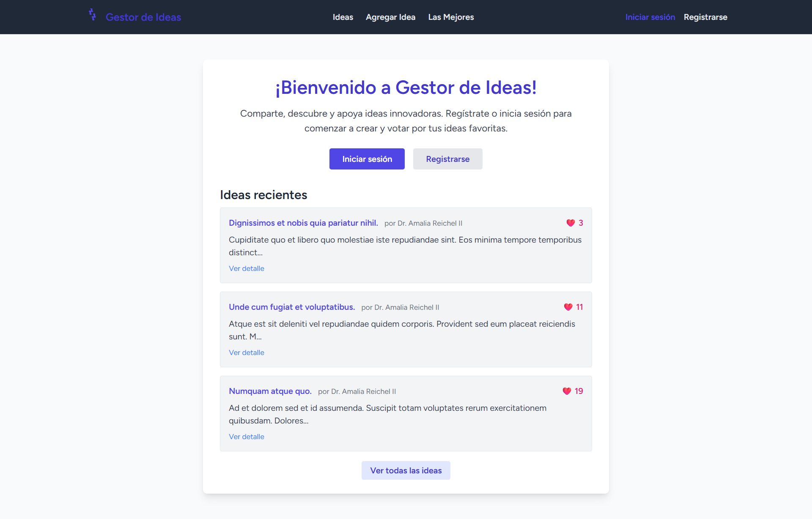Open Las Mejores nav item
The width and height of the screenshot is (812, 519).
[x=451, y=17]
